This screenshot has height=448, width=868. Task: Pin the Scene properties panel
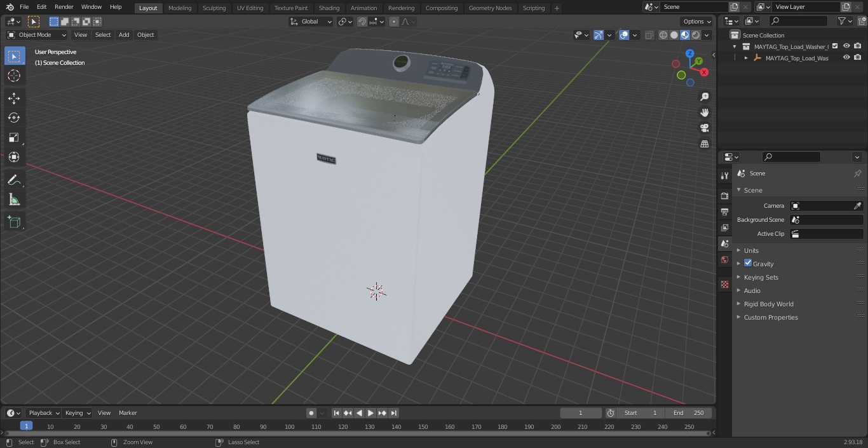(x=857, y=173)
